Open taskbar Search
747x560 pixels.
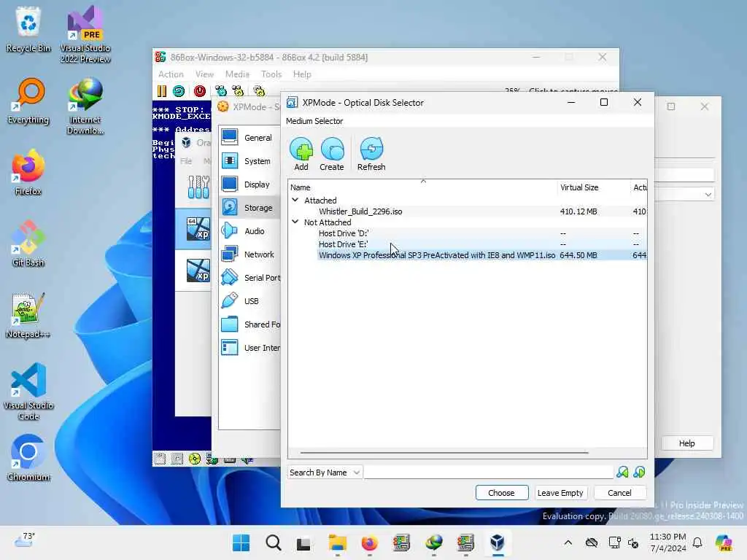click(x=274, y=542)
